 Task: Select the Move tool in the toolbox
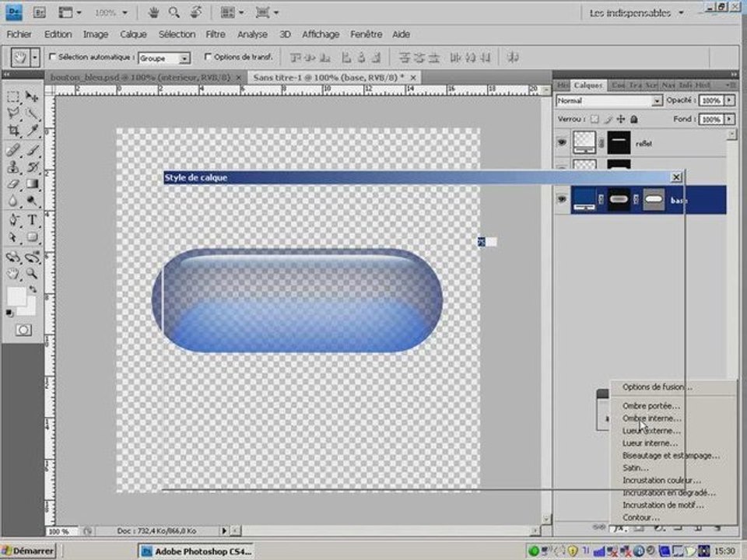point(32,97)
